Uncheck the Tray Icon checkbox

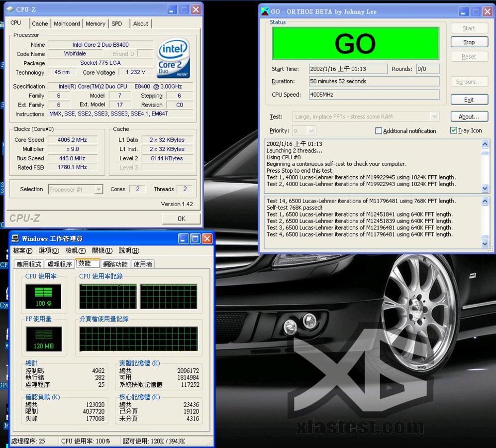coord(454,130)
